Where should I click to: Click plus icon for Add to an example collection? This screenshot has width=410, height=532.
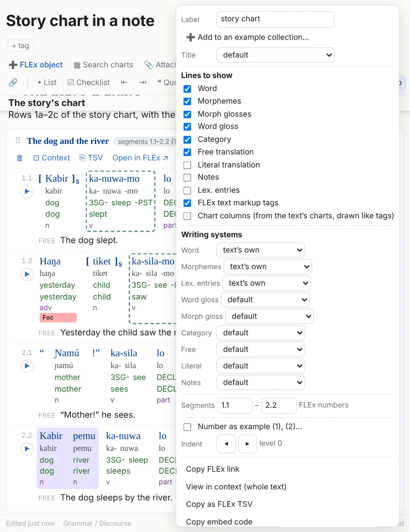tap(191, 37)
